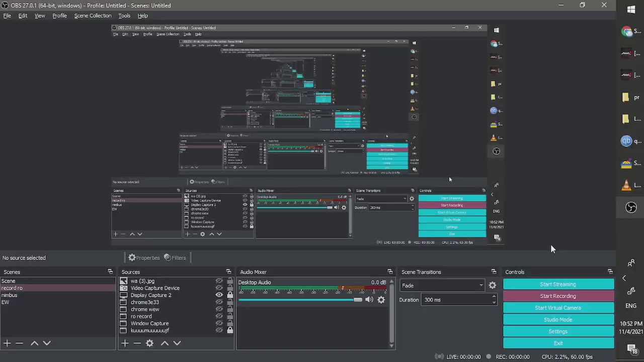Add a new source with the plus icon in Sources

pos(125,343)
